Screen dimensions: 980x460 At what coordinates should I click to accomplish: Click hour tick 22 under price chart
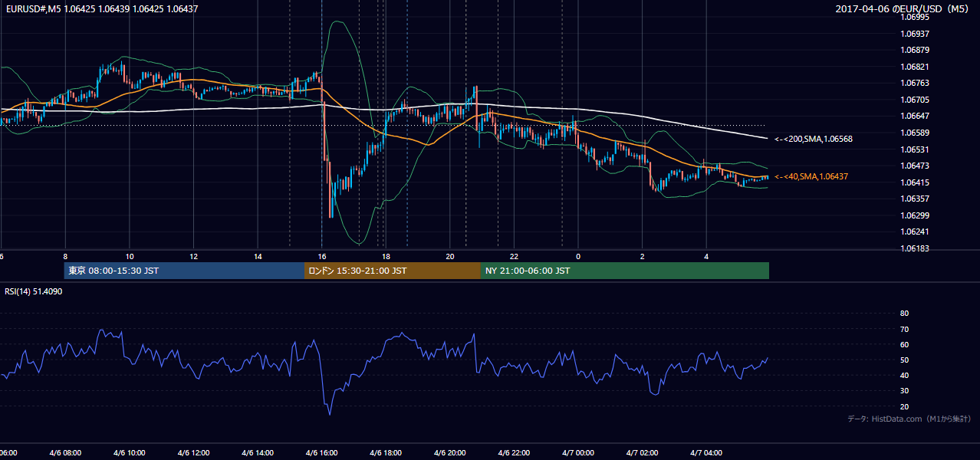[514, 256]
